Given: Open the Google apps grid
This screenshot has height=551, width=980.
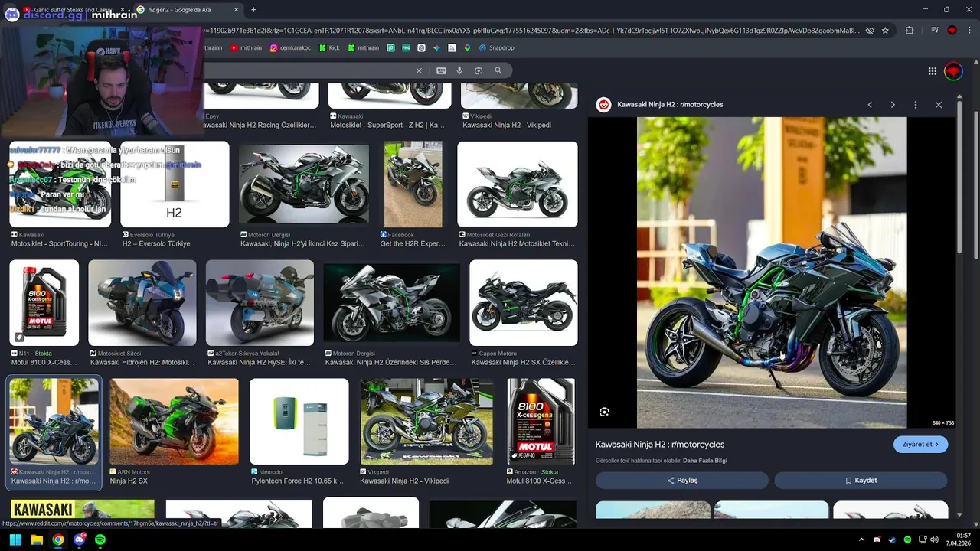Looking at the screenshot, I should (932, 71).
